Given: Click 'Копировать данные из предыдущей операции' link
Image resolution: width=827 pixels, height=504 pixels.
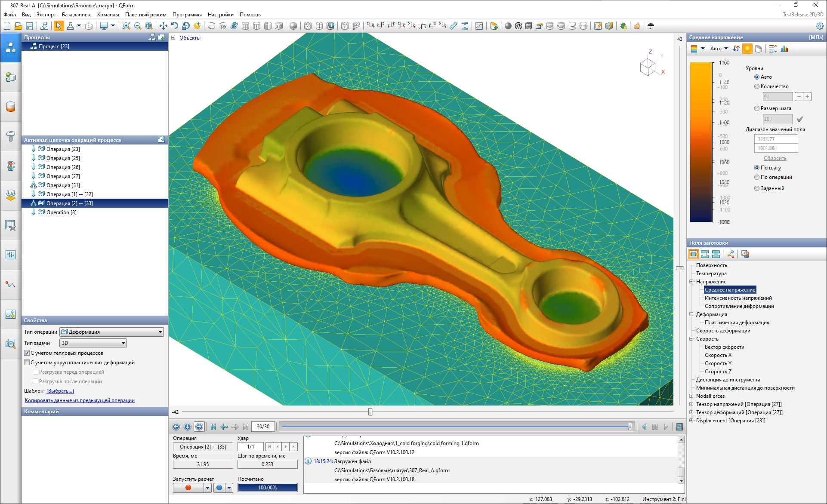Looking at the screenshot, I should (x=80, y=400).
